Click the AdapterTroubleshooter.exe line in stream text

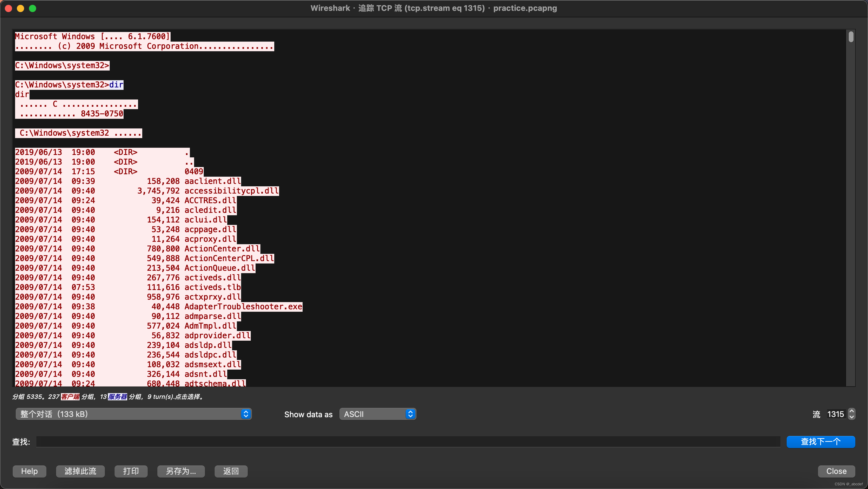coord(243,306)
